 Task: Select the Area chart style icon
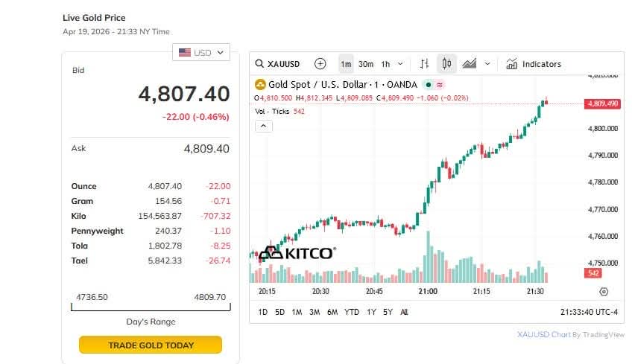470,64
